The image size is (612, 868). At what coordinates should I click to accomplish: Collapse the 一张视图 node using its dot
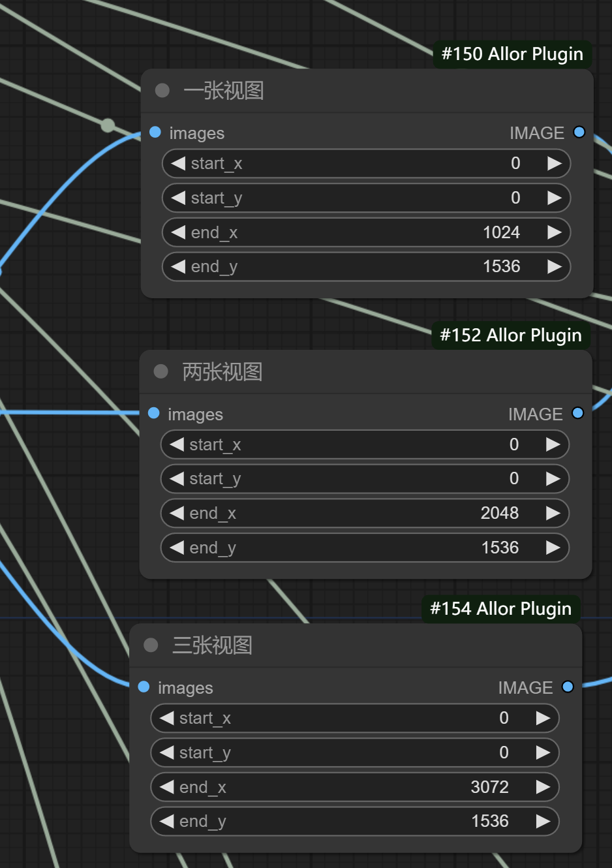click(x=162, y=90)
